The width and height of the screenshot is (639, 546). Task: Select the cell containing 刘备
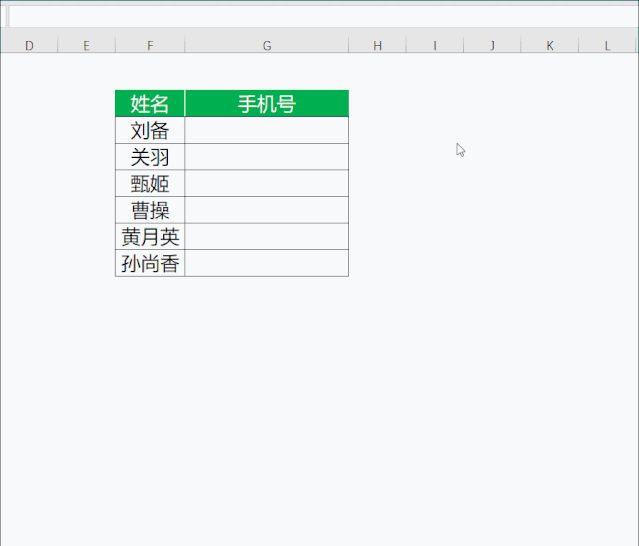pos(150,130)
